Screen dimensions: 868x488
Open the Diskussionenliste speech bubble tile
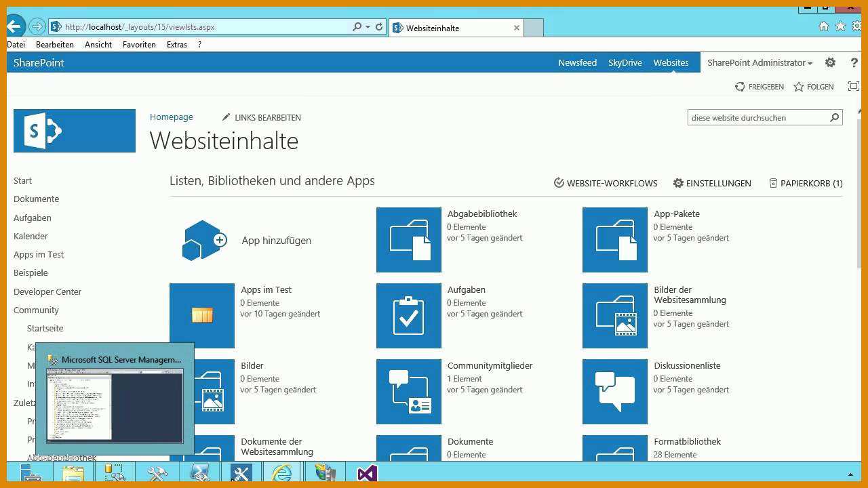615,392
